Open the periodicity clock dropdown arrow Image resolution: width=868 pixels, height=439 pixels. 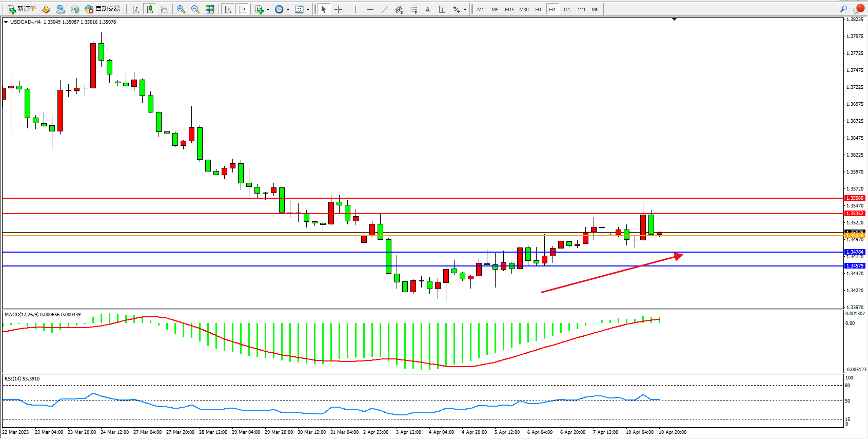coord(288,9)
